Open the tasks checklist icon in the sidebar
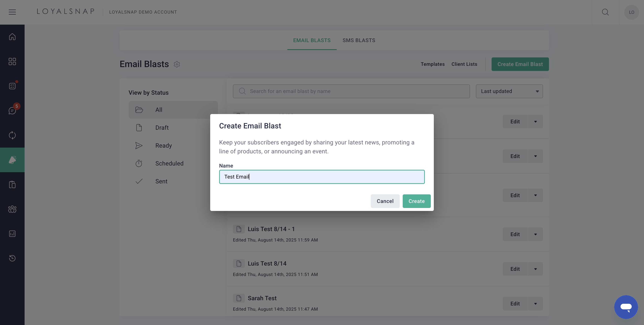Screen dimensions: 644x325 coord(12,86)
